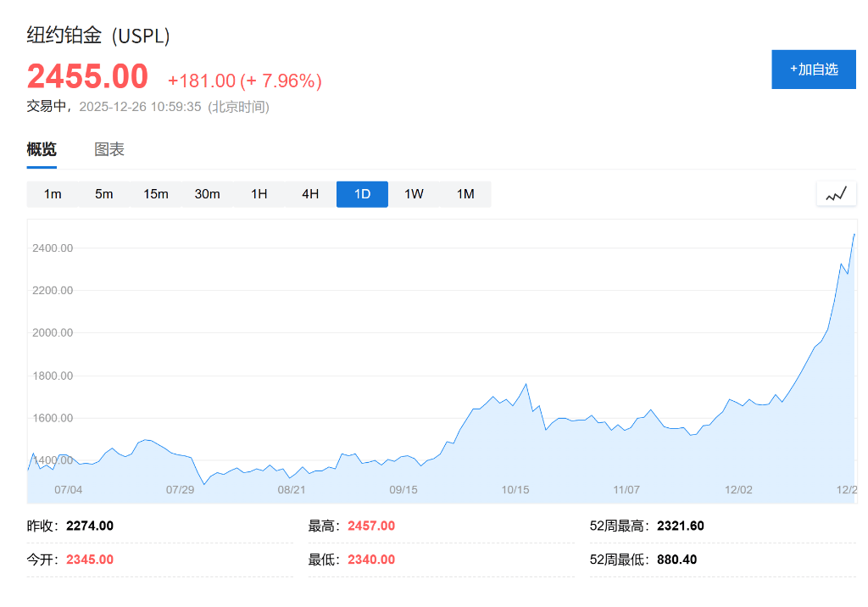Switch chart to 30m interval
This screenshot has width=868, height=607.
coord(208,194)
